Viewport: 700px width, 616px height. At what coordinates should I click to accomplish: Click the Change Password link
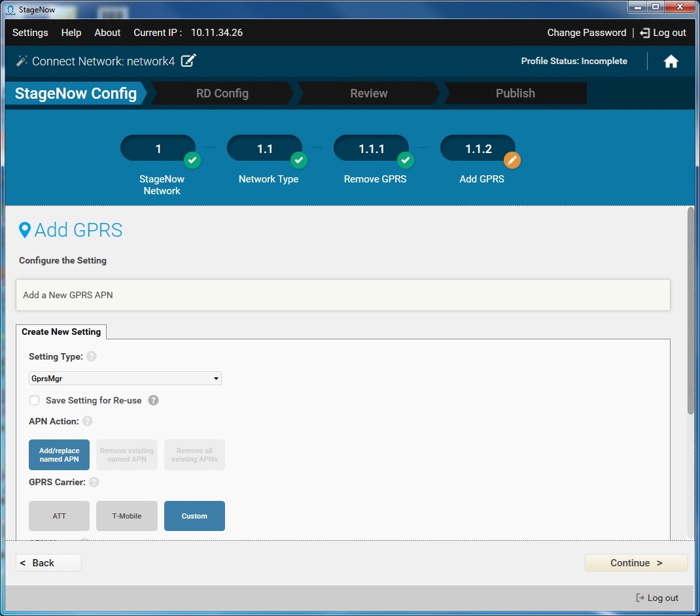(x=586, y=33)
